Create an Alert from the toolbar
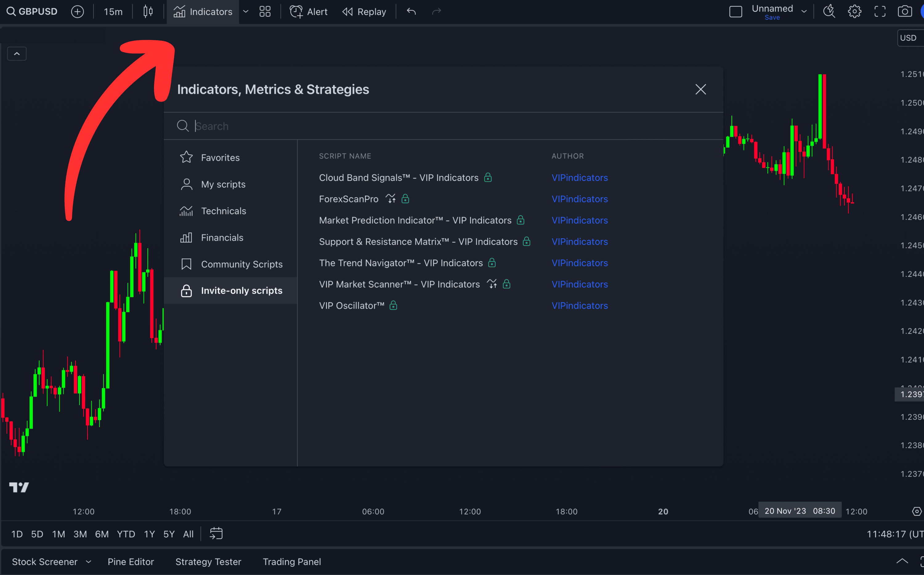 coord(308,12)
